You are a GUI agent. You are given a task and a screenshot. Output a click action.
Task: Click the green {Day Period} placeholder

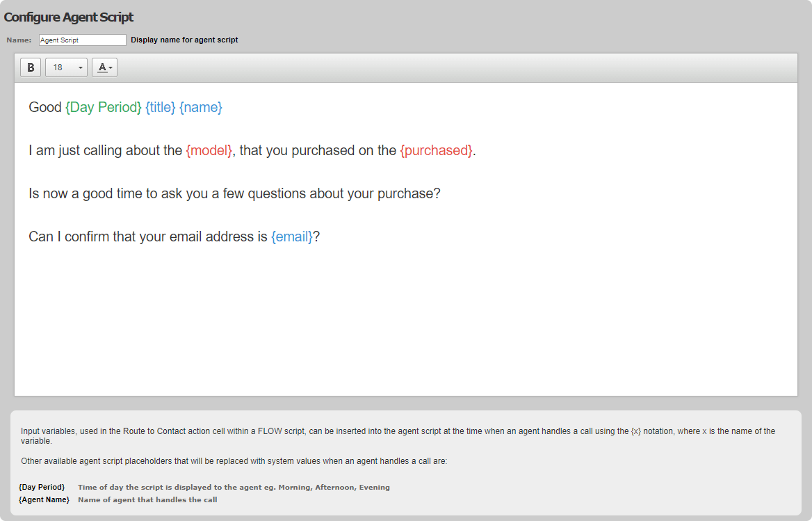104,107
